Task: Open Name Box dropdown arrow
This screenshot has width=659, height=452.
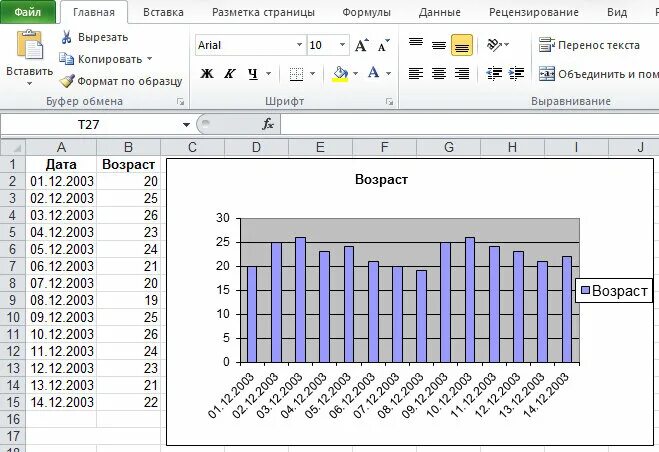Action: click(186, 125)
